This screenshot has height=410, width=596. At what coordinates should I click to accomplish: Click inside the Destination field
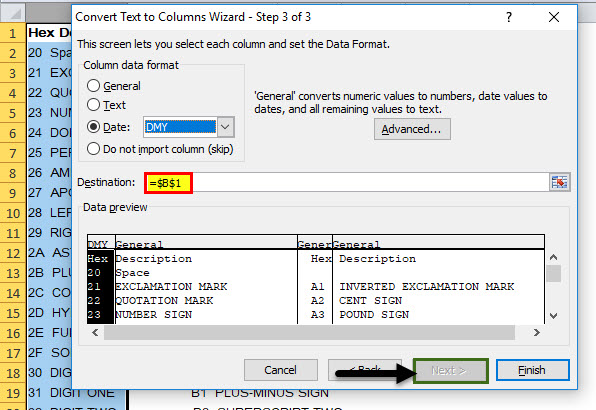346,183
